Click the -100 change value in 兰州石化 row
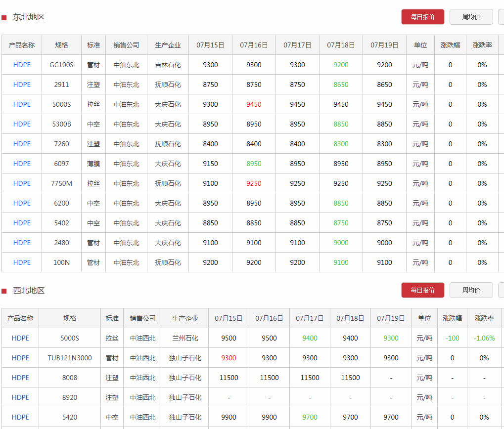 [452, 338]
